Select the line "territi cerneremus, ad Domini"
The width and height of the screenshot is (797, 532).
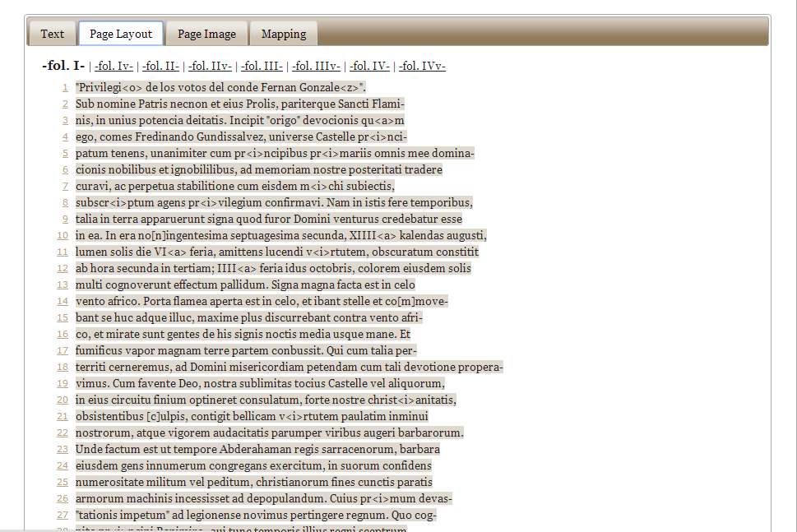coord(290,367)
